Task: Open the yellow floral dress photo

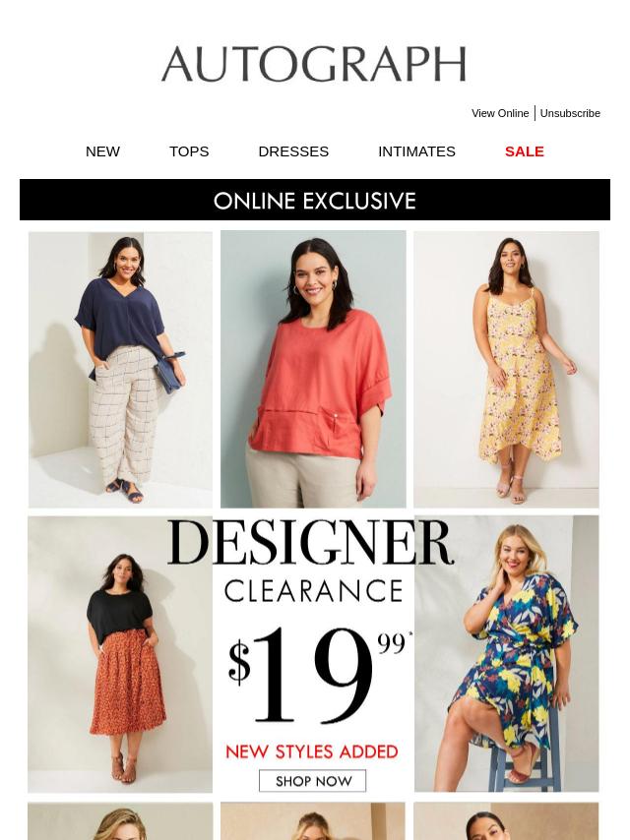Action: pyautogui.click(x=506, y=370)
